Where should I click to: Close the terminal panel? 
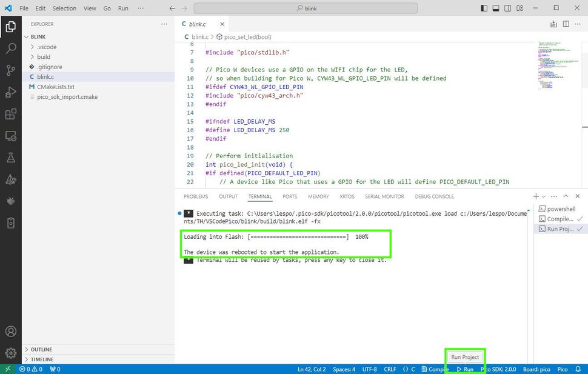(578, 196)
